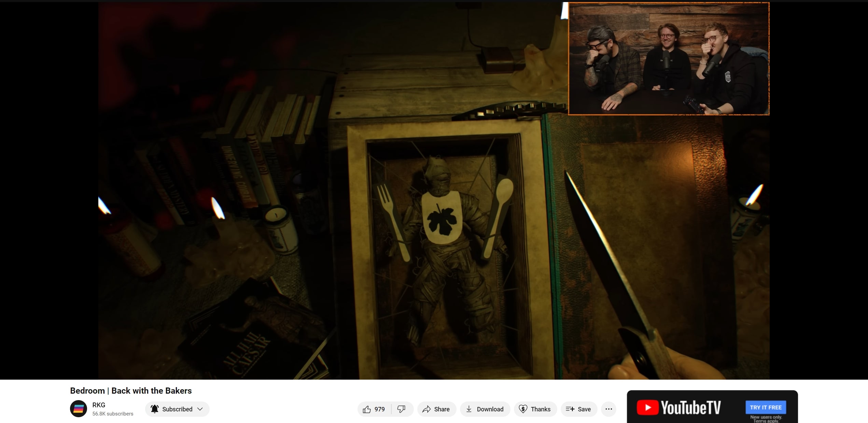This screenshot has height=423, width=868.
Task: Like the video with 979 likes
Action: (x=374, y=409)
